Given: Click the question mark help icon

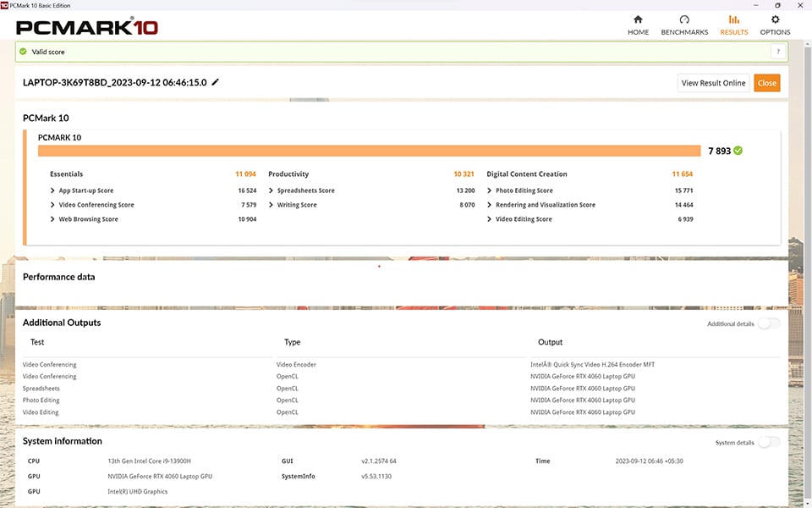Looking at the screenshot, I should [776, 52].
